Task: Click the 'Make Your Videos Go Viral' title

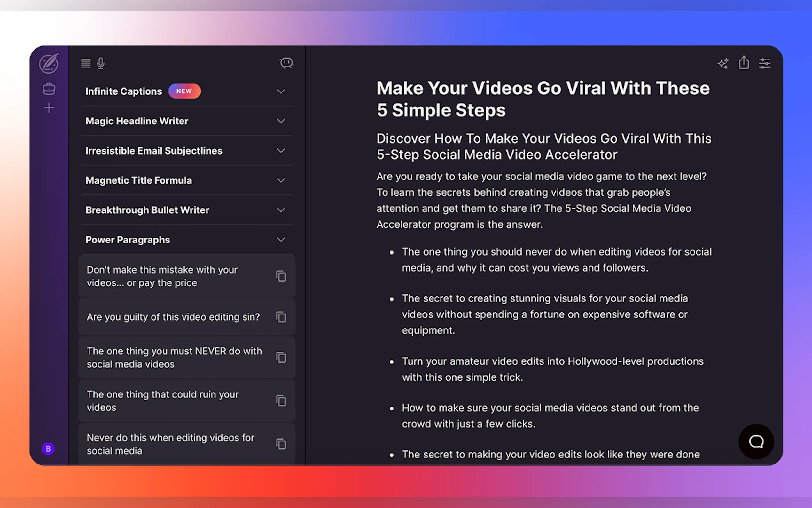Action: pyautogui.click(x=543, y=99)
